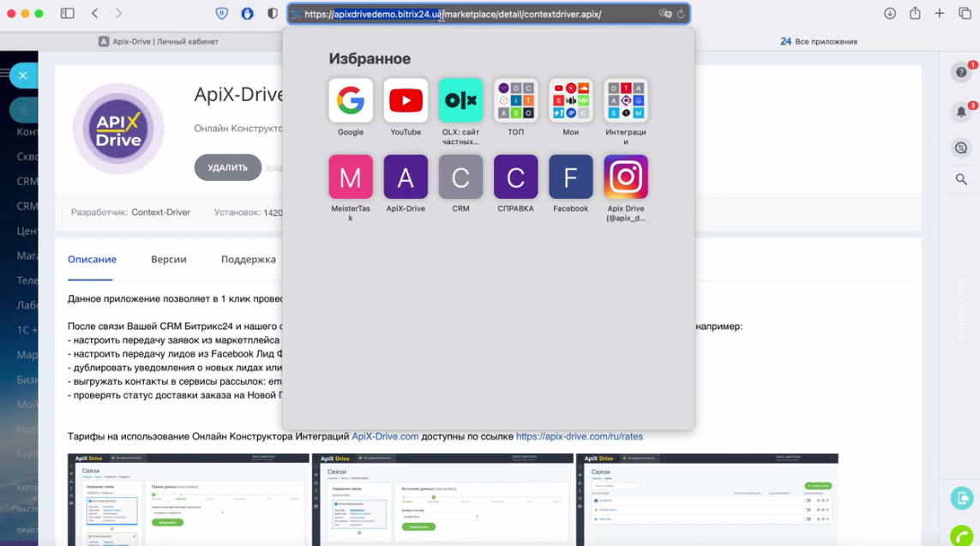Close the slider with the blue X
The height and width of the screenshot is (546, 980).
(23, 75)
